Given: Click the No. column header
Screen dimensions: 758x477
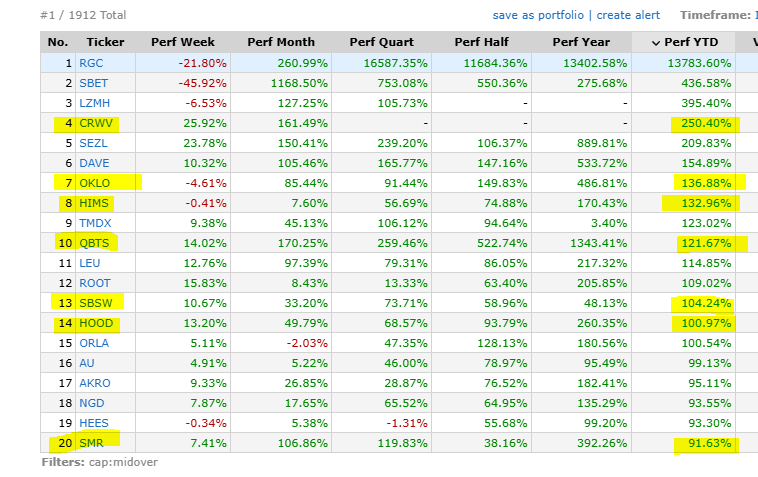Looking at the screenshot, I should 58,42.
